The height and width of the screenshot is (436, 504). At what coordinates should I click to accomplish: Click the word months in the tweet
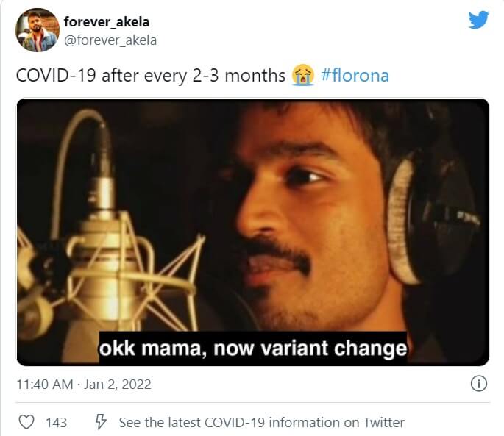(255, 76)
